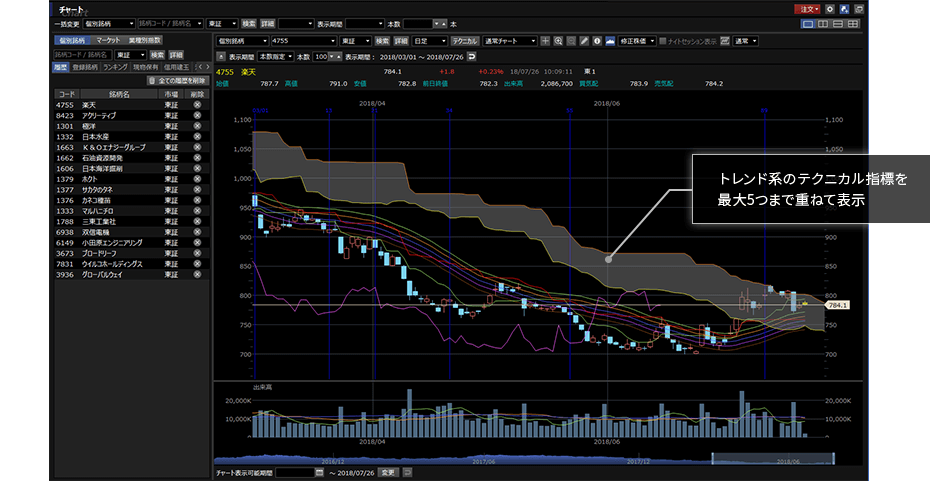Open settings gear icon at top right

(x=829, y=8)
